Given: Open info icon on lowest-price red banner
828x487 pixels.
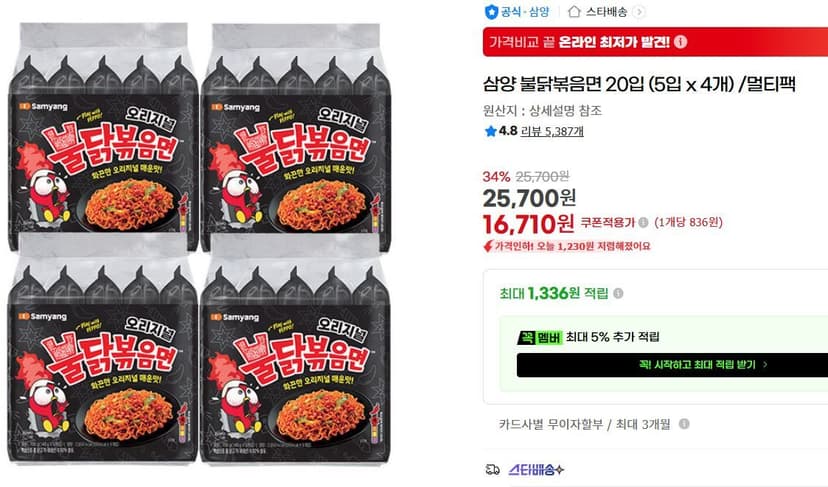Looking at the screenshot, I should click(681, 41).
